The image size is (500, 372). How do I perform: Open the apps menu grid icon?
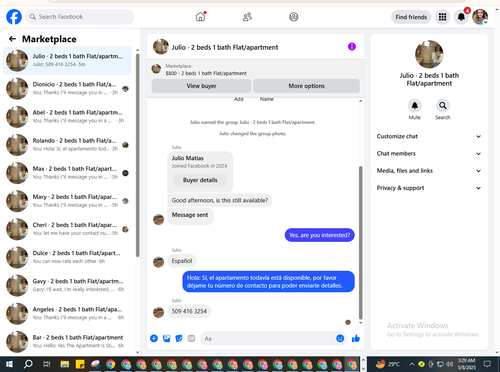point(442,17)
